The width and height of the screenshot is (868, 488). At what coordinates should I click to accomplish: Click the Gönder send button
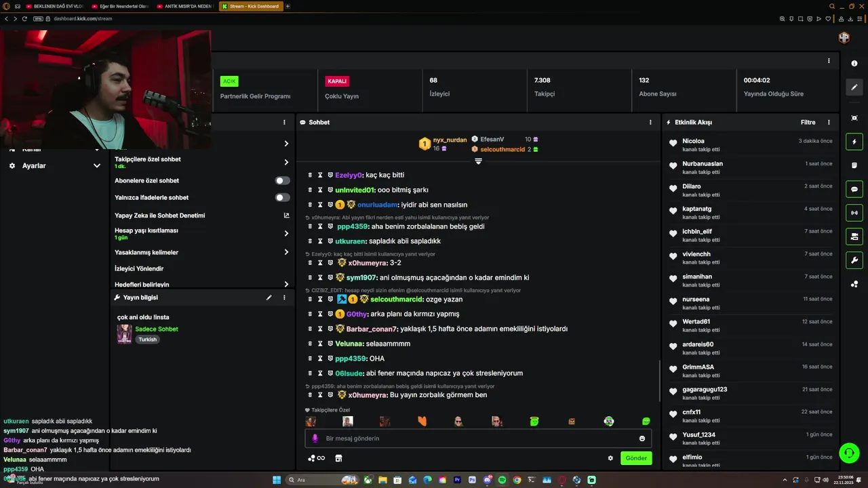pyautogui.click(x=636, y=458)
